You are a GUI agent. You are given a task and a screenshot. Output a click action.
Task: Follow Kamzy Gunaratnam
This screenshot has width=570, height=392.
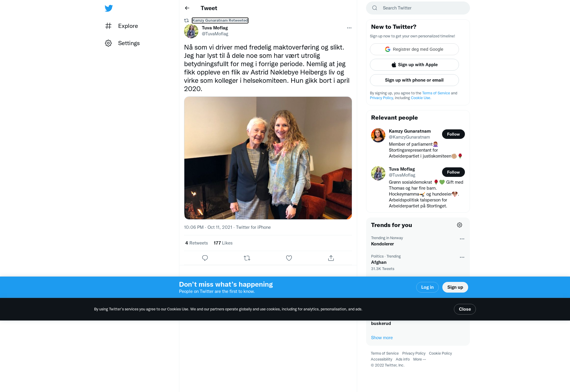pyautogui.click(x=453, y=134)
